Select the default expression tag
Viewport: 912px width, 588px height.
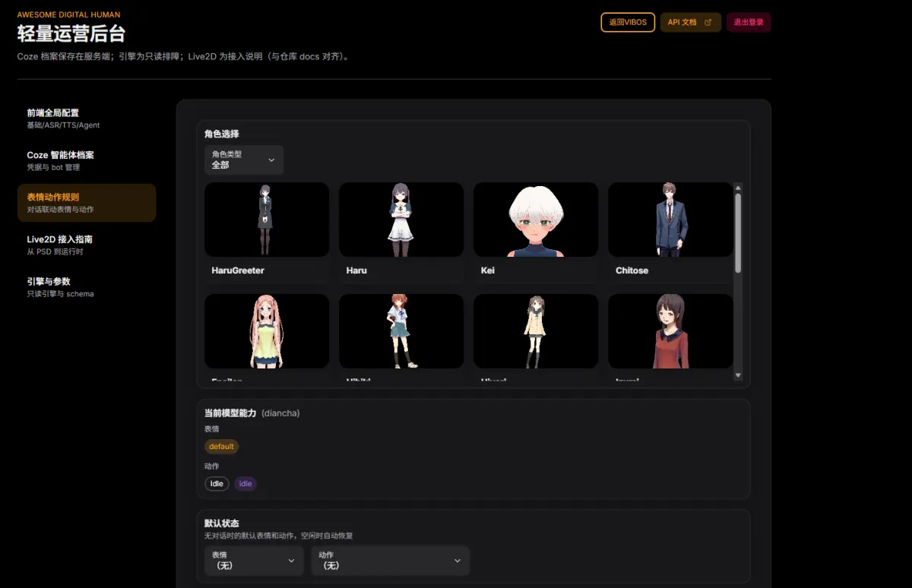tap(221, 447)
